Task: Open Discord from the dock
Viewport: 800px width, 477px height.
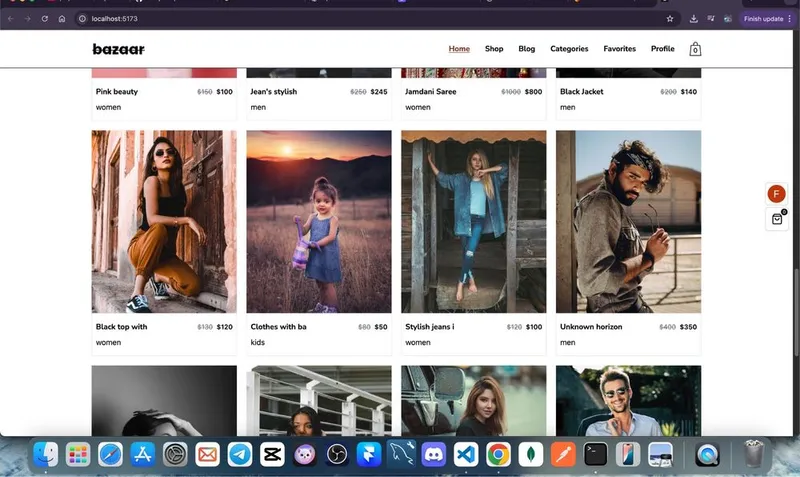Action: pyautogui.click(x=434, y=454)
